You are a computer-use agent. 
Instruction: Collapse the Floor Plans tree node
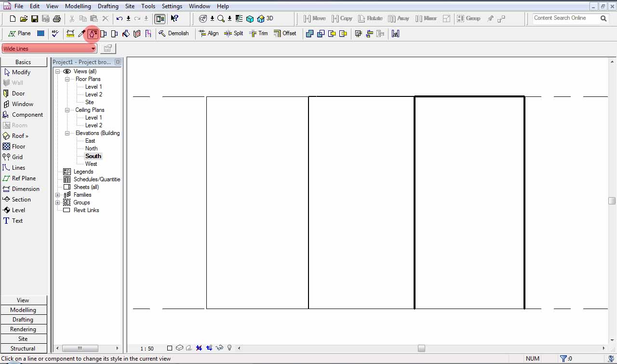tap(67, 79)
